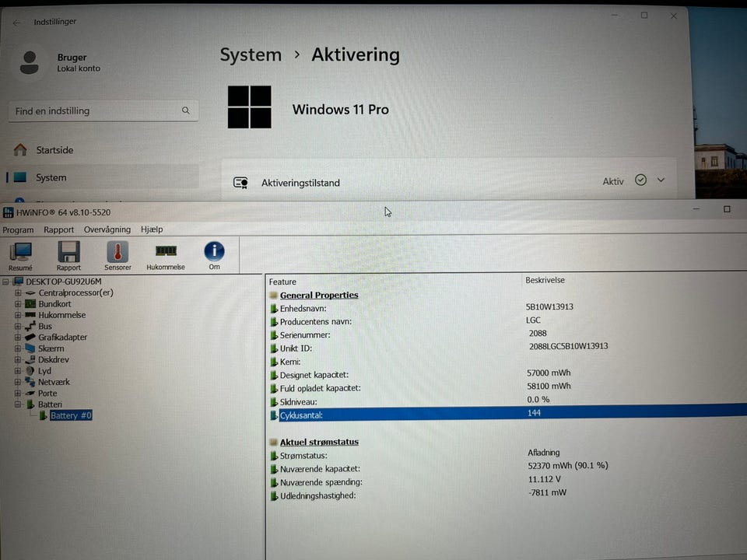The height and width of the screenshot is (560, 747).
Task: Open the Overvågning menu
Action: tap(107, 229)
